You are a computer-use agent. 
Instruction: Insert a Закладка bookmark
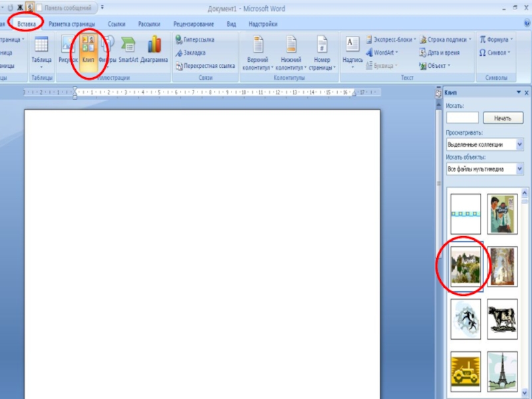pyautogui.click(x=190, y=53)
